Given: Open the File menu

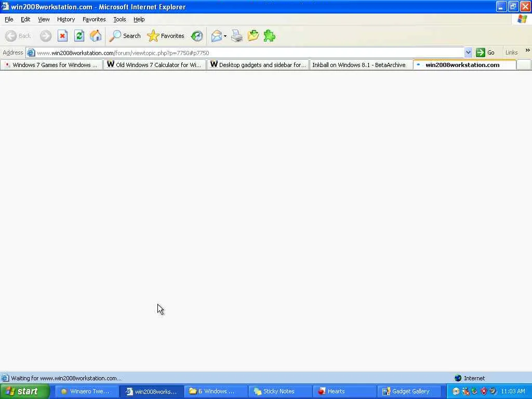Looking at the screenshot, I should click(9, 19).
